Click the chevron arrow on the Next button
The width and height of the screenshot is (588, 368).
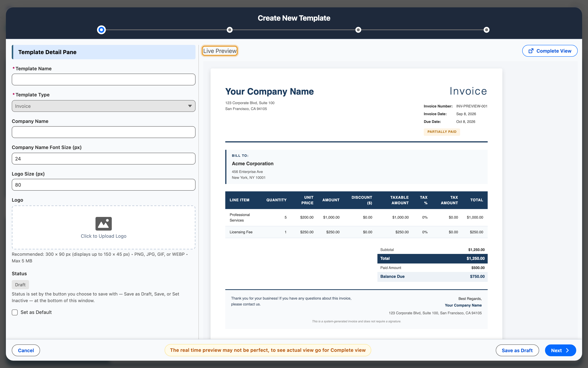[x=567, y=350]
